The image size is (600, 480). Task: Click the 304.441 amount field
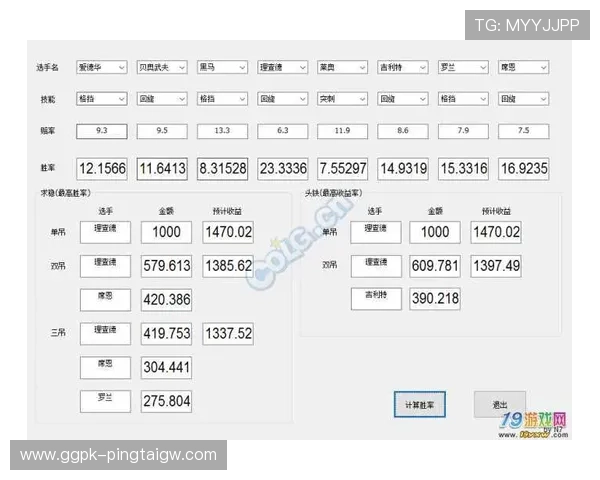point(166,367)
